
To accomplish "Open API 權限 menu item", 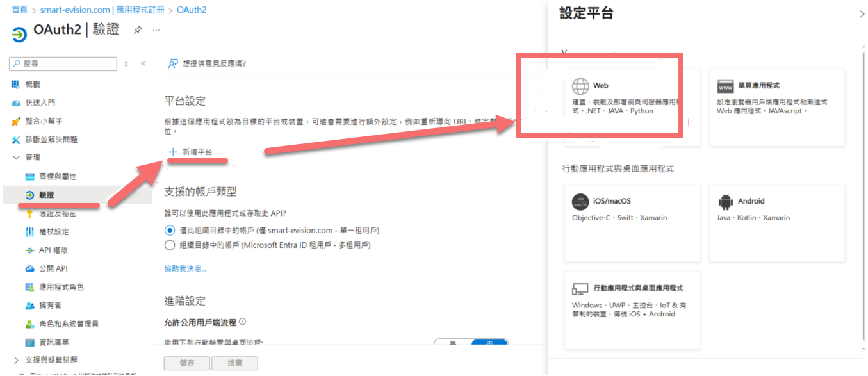I will [53, 250].
